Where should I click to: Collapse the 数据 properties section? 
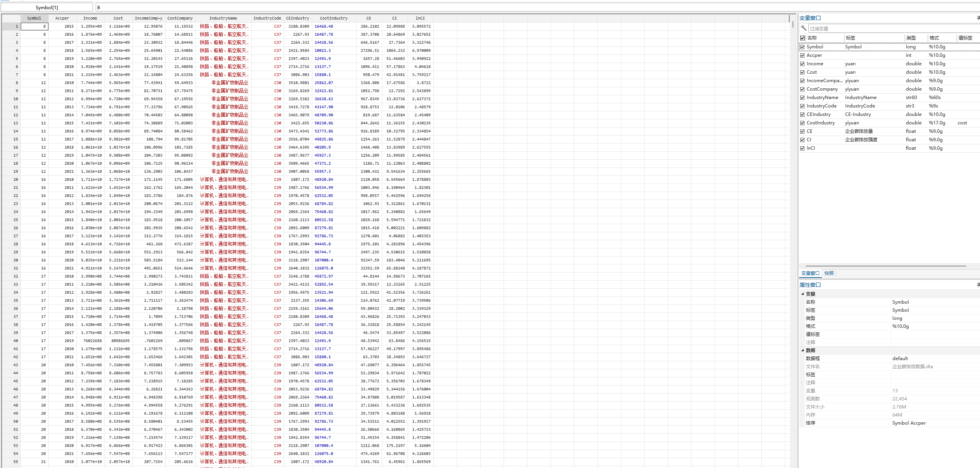tap(802, 350)
